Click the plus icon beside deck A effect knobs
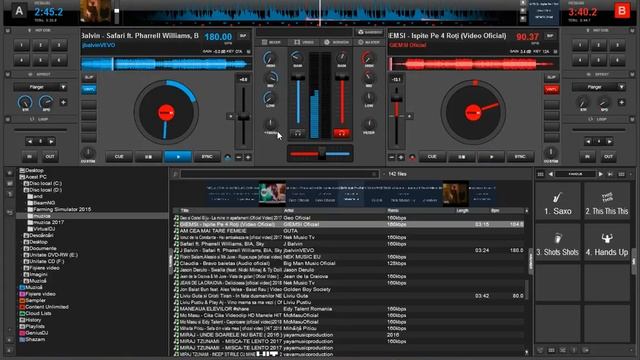 click(x=63, y=102)
